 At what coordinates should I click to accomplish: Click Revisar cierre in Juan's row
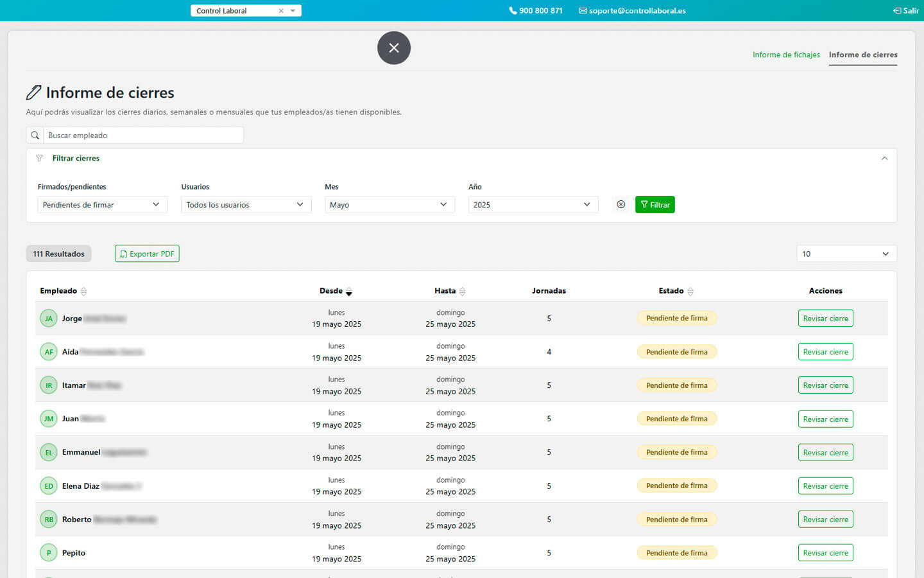coord(825,419)
